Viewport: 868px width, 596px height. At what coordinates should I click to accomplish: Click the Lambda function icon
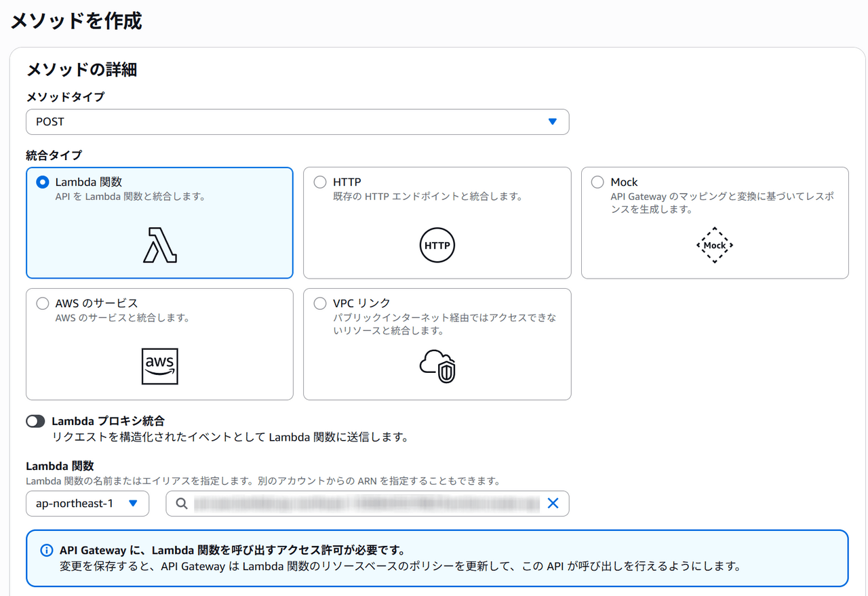(x=159, y=245)
